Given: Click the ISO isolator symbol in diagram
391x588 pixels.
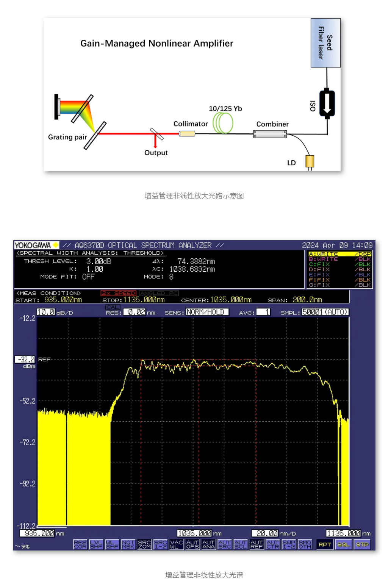Looking at the screenshot, I should 327,104.
